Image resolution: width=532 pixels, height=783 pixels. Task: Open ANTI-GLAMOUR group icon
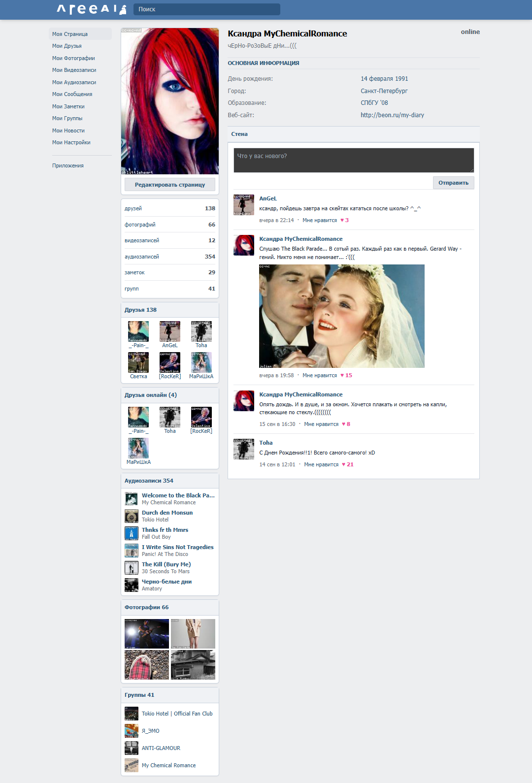click(132, 748)
